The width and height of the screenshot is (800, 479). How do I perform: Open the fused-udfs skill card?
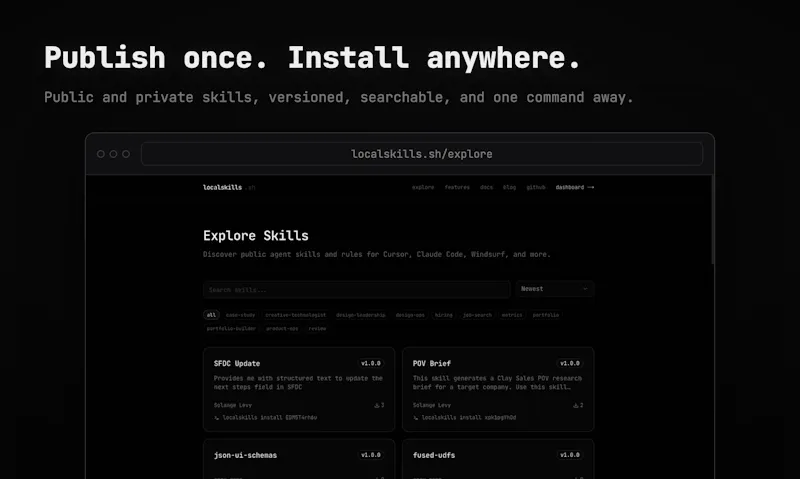pos(498,459)
